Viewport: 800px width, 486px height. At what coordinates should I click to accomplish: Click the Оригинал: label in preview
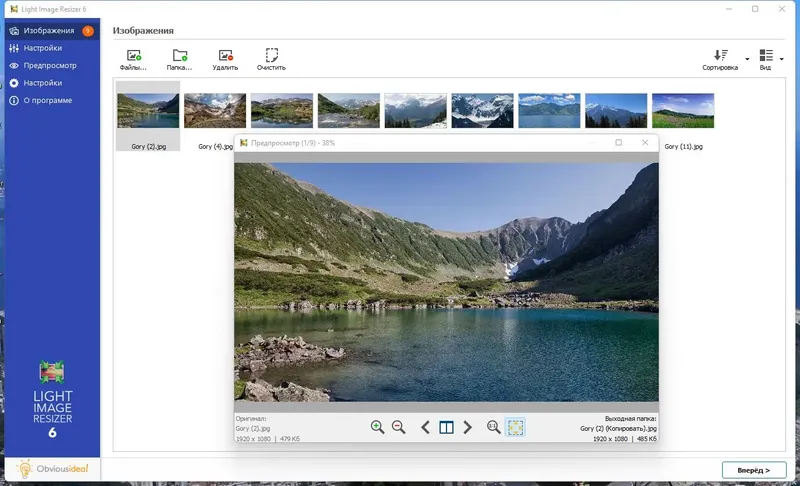(251, 419)
